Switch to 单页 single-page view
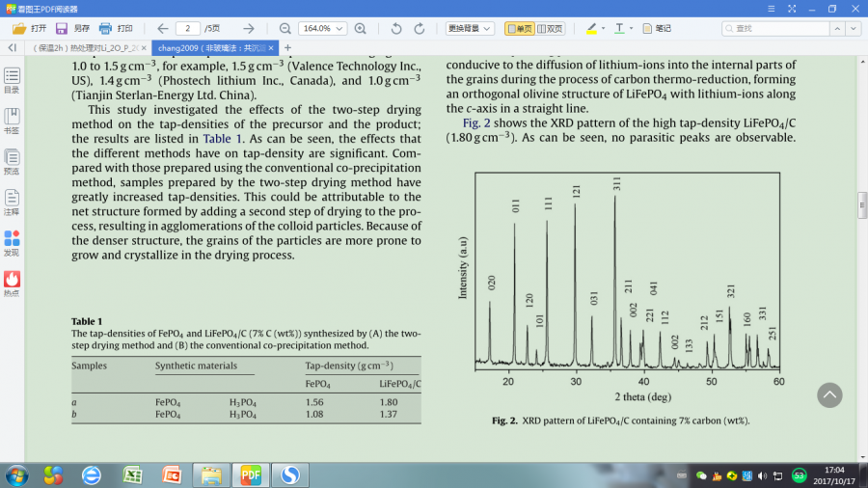This screenshot has width=868, height=488. point(519,29)
